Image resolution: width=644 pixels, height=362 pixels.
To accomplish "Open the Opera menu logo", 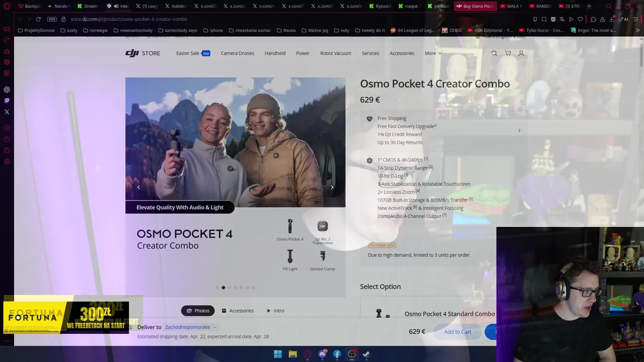I will [7, 6].
